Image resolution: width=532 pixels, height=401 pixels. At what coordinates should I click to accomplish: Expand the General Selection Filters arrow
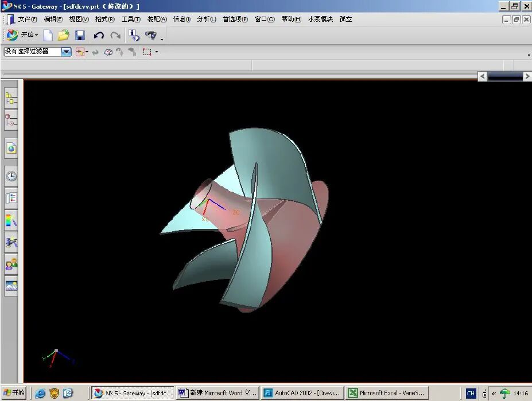click(87, 52)
